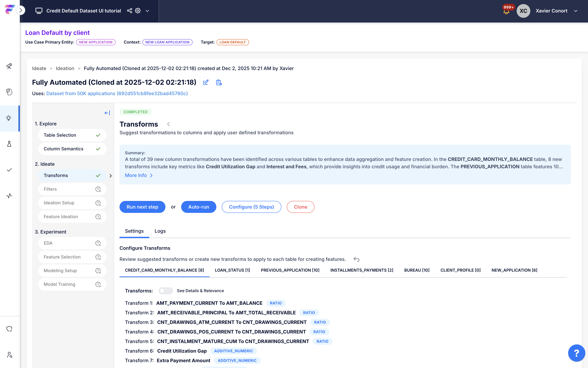
Task: Open the catalog dropdown chevron
Action: (x=147, y=11)
